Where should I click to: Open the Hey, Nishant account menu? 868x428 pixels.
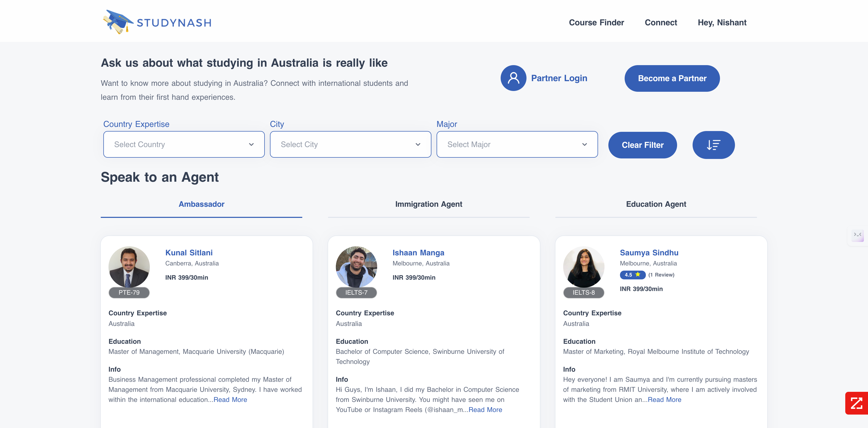coord(722,22)
